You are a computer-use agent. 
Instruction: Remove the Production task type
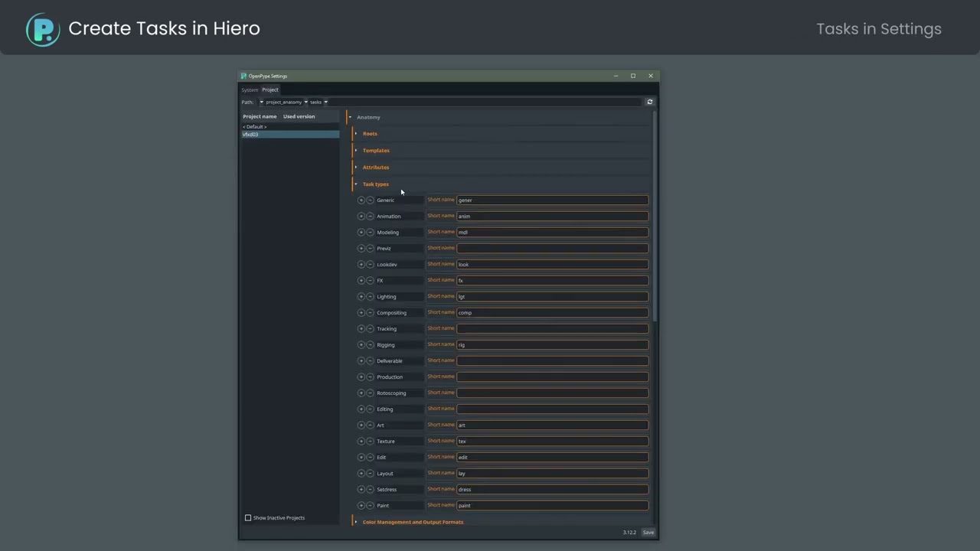pos(370,377)
